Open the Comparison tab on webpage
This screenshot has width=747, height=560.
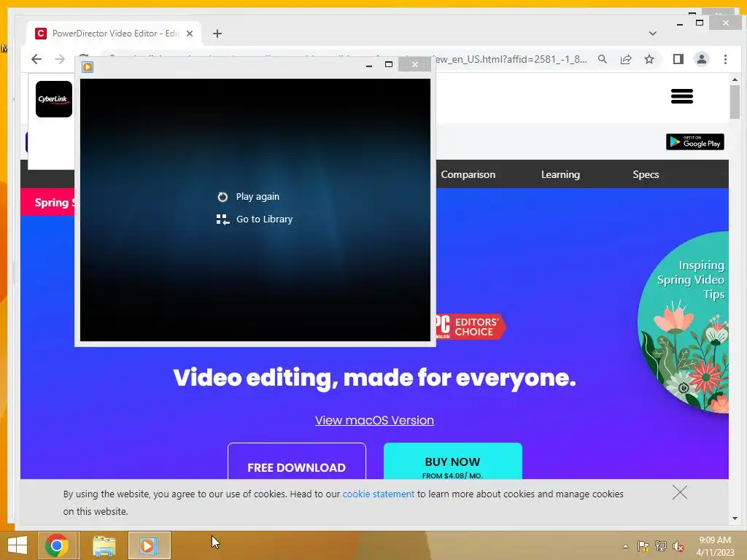468,174
